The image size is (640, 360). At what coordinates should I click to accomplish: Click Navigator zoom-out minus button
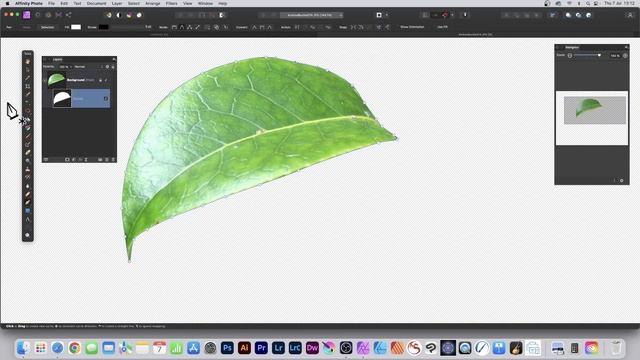coord(570,56)
